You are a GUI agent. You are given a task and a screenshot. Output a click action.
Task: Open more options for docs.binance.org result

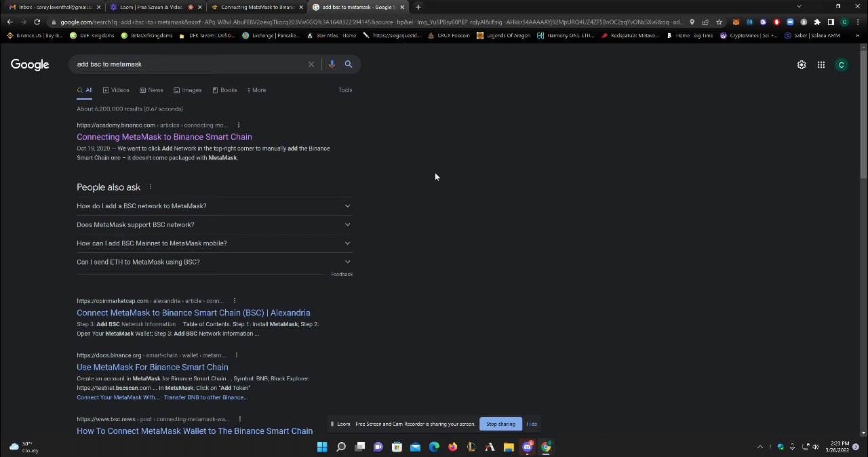click(237, 355)
